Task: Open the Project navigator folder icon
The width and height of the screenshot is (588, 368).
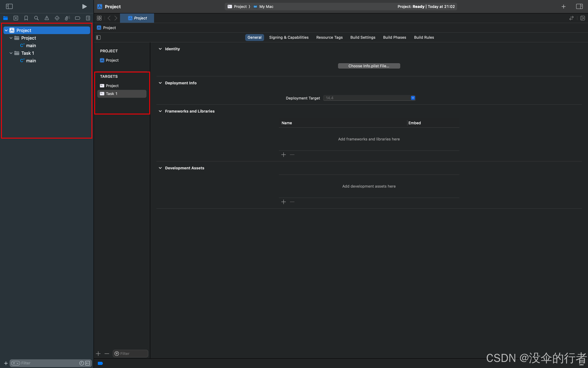Action: tap(5, 18)
